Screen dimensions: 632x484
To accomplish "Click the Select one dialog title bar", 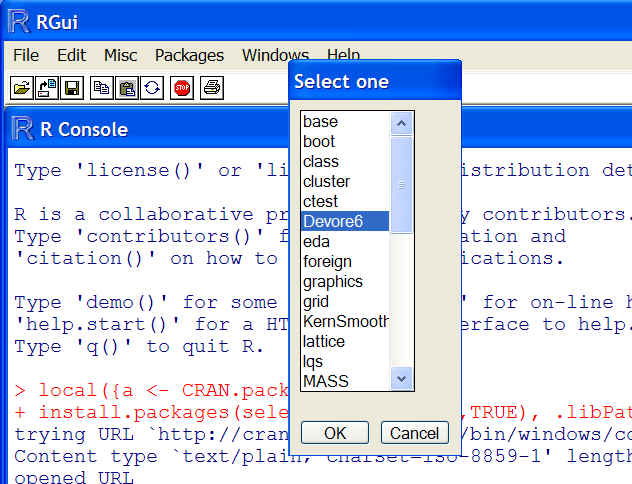I will point(375,81).
